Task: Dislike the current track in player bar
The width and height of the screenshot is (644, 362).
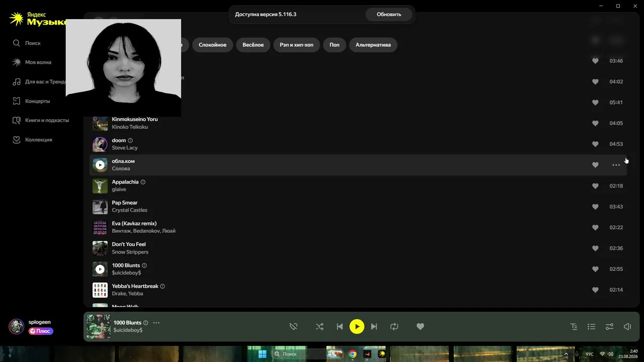Action: pos(294,327)
